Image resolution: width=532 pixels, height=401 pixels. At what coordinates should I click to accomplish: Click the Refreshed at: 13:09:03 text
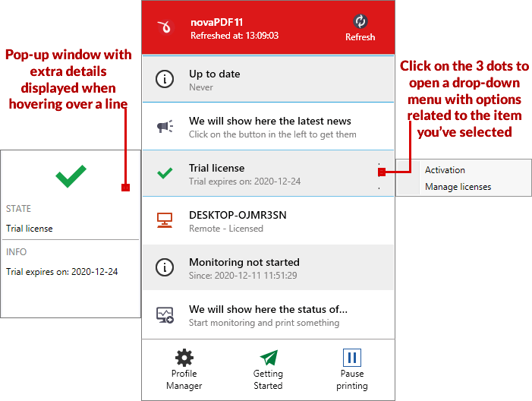(235, 35)
